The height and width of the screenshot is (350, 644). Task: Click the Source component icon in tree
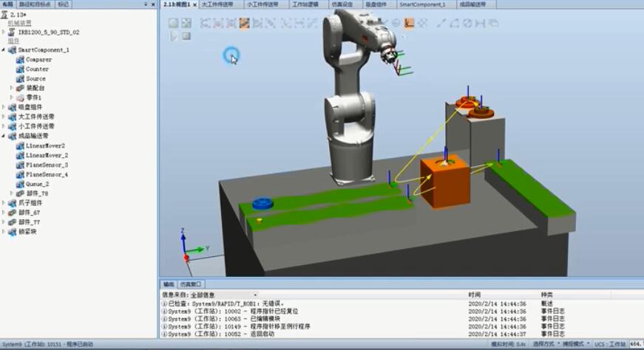point(20,79)
